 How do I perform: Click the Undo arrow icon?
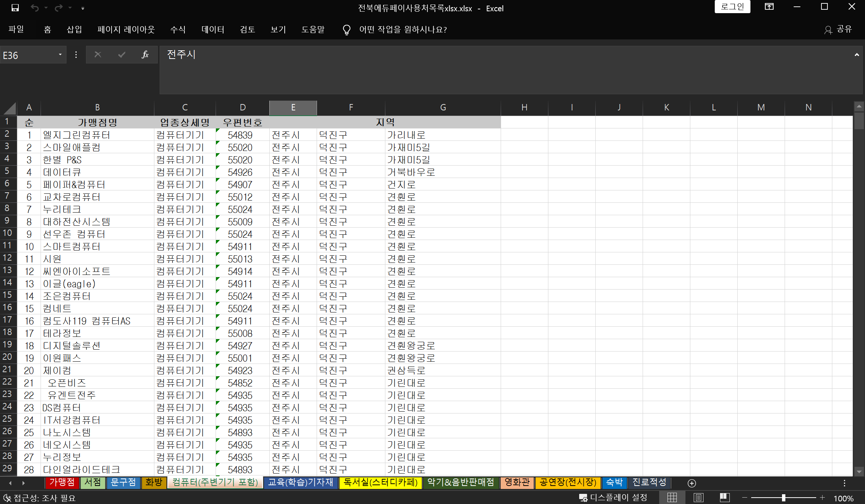[x=35, y=8]
